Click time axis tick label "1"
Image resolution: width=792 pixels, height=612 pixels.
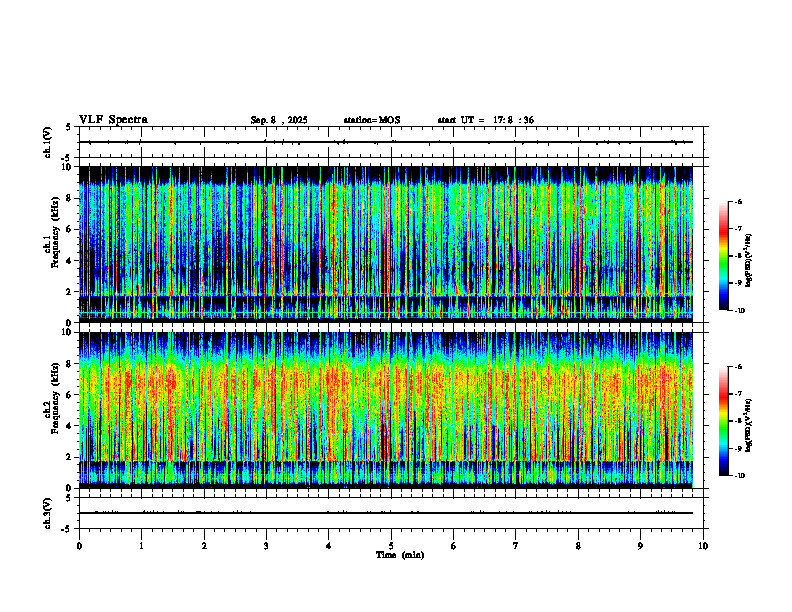[141, 546]
